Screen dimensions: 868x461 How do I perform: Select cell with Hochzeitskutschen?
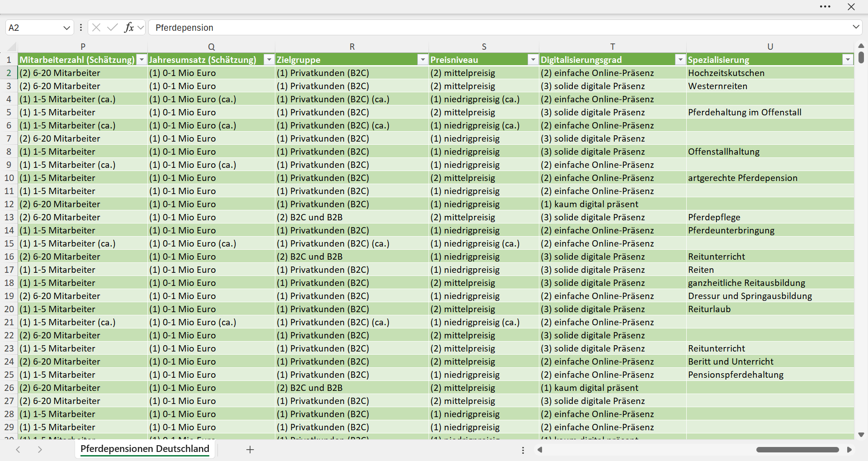pos(770,73)
